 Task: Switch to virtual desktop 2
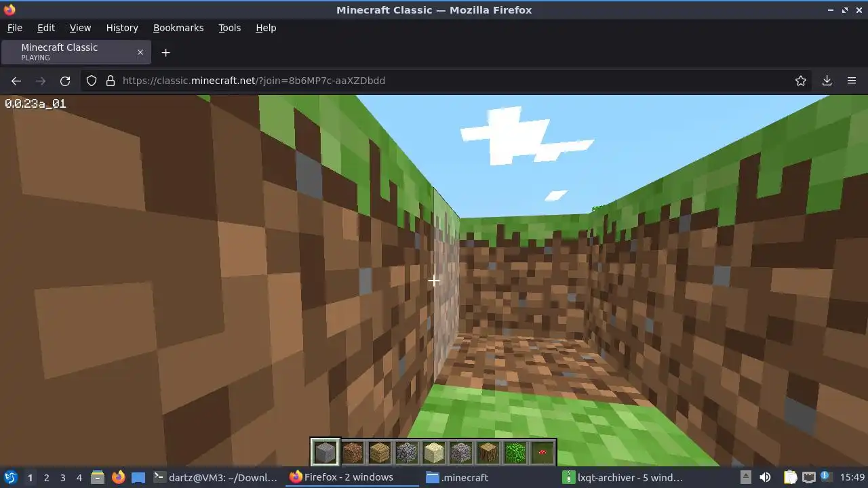point(46,478)
